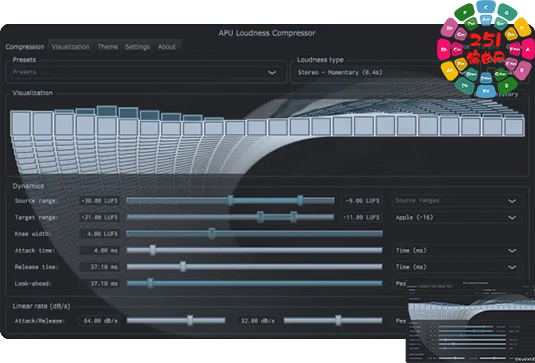
Task: Open the About tab
Action: point(167,47)
